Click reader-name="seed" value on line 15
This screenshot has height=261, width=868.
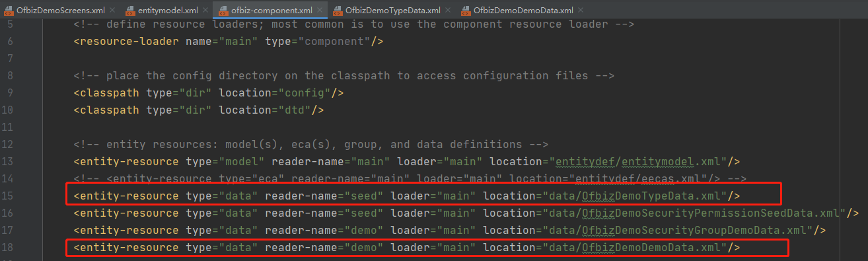pos(324,196)
